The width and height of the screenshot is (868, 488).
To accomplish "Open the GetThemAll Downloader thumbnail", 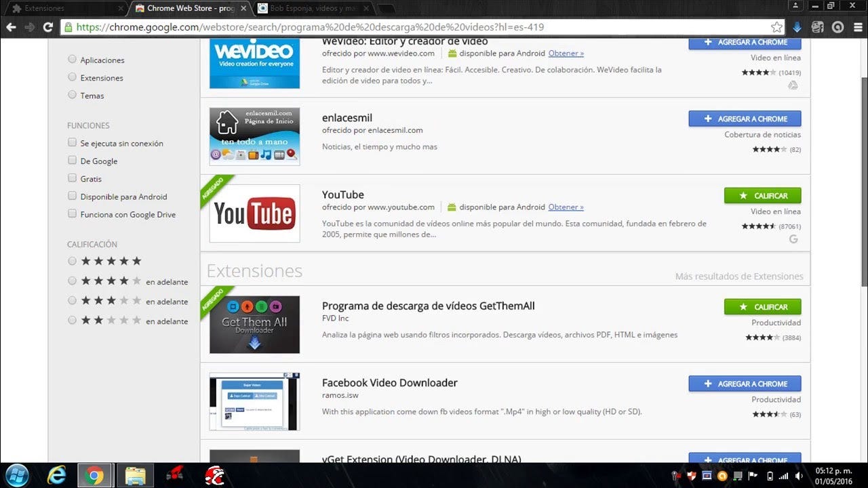I will click(x=254, y=325).
